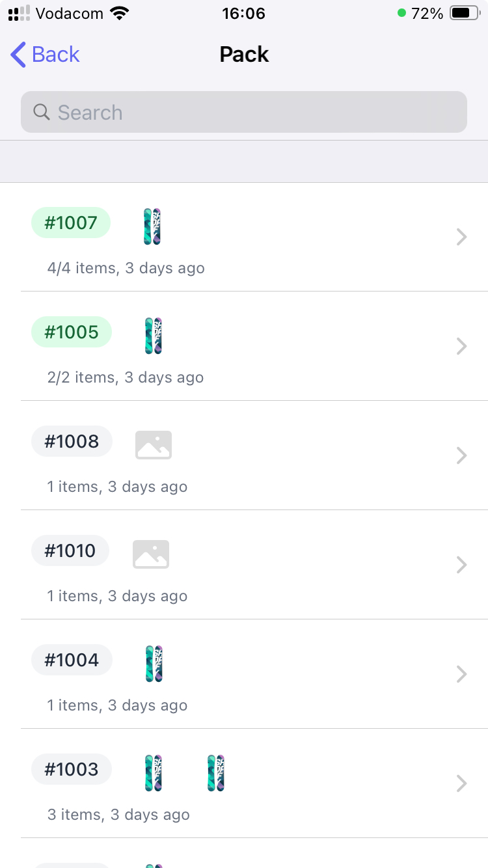
Task: Tap first snowboard image on order #1003
Action: (154, 773)
